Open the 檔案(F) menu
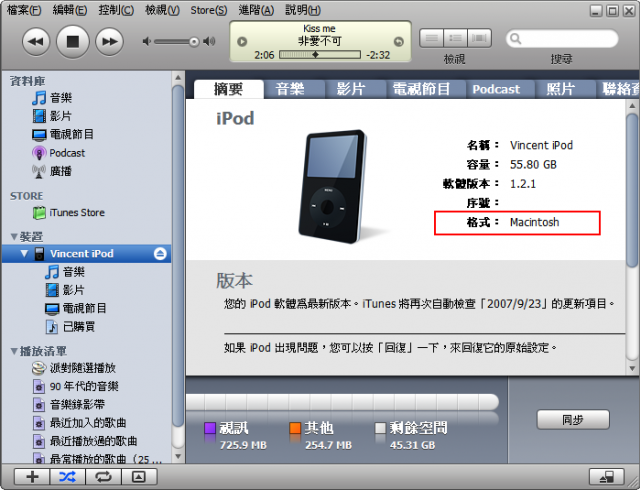640x490 pixels. tap(24, 10)
